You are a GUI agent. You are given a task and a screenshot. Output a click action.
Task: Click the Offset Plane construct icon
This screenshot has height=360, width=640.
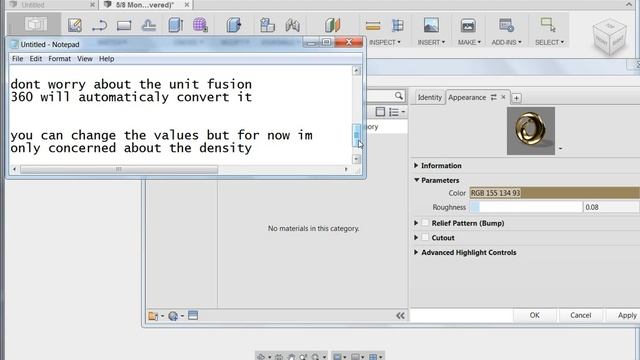332,25
